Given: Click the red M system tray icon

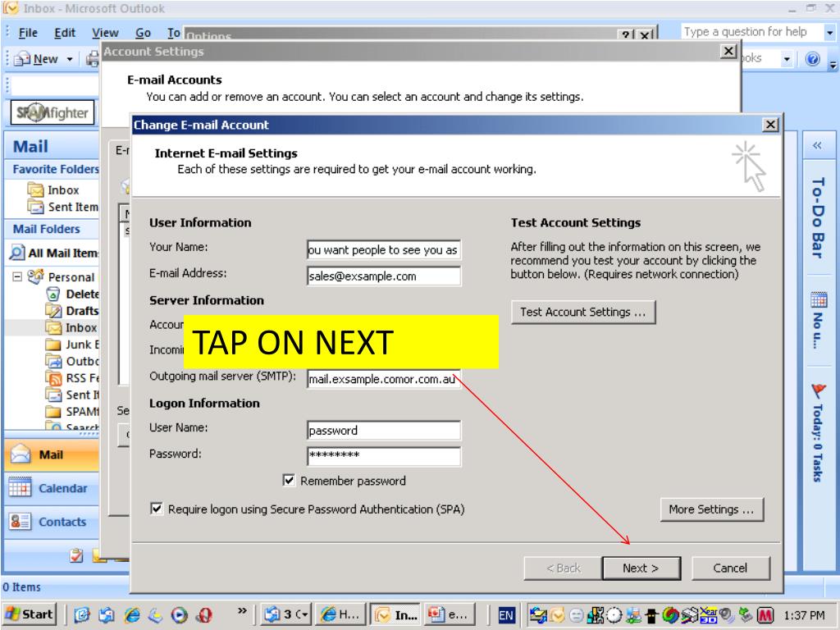Looking at the screenshot, I should pos(765,615).
